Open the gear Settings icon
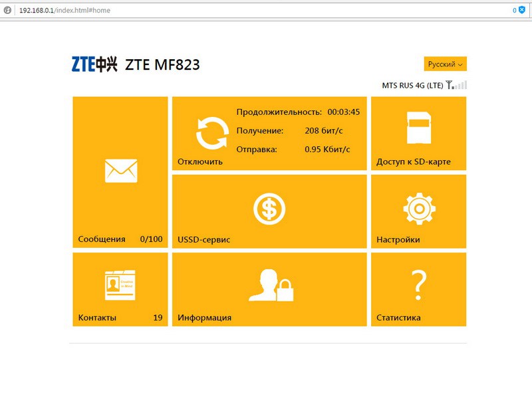Screen dimensions: 532x406 [419, 209]
